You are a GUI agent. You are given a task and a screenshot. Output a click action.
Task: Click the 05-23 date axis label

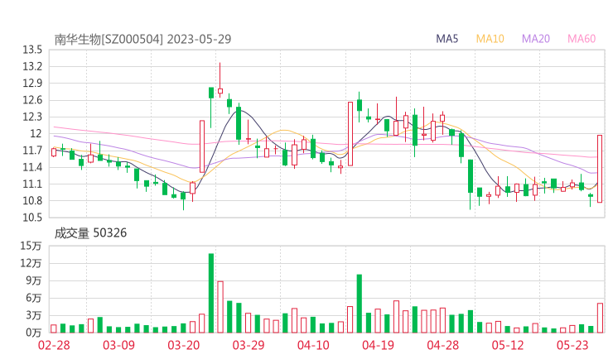pyautogui.click(x=572, y=345)
